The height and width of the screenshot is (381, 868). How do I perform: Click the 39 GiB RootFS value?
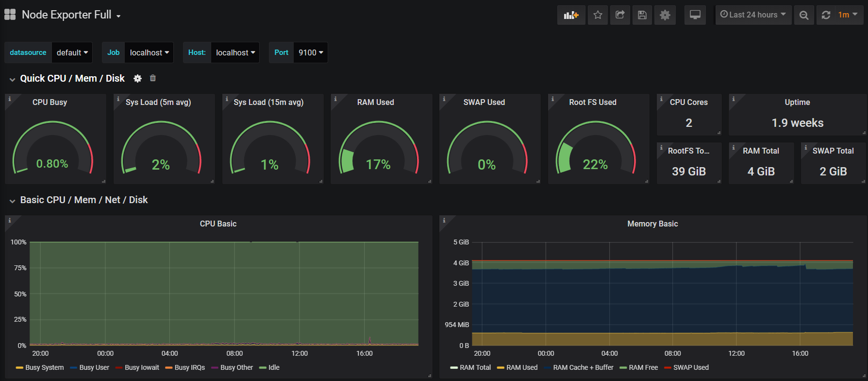[x=689, y=172]
